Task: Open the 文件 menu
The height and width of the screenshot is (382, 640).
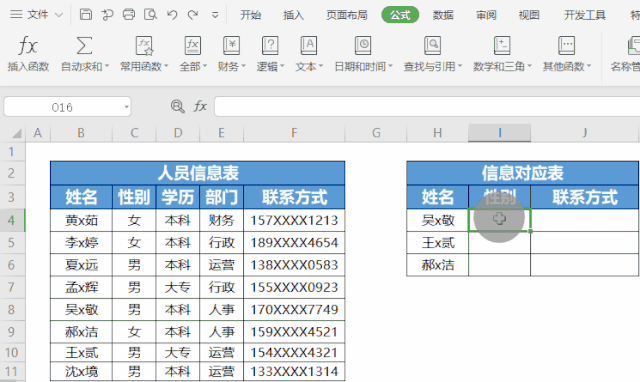Action: [37, 15]
